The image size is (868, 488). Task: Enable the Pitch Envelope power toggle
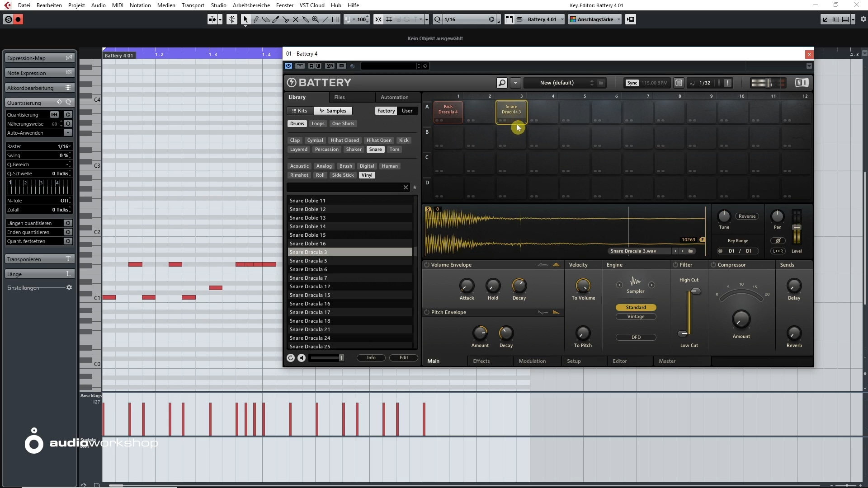point(426,312)
